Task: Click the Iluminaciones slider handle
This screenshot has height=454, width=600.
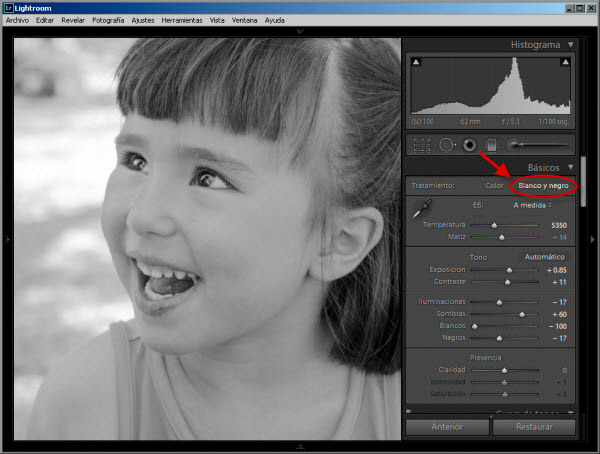Action: [499, 302]
